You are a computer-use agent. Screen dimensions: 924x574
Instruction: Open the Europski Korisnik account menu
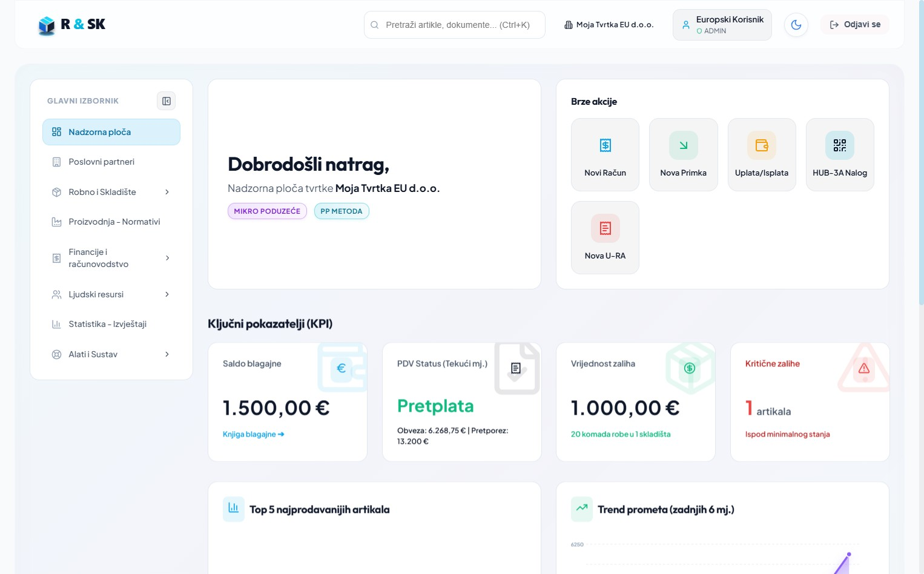coord(722,25)
